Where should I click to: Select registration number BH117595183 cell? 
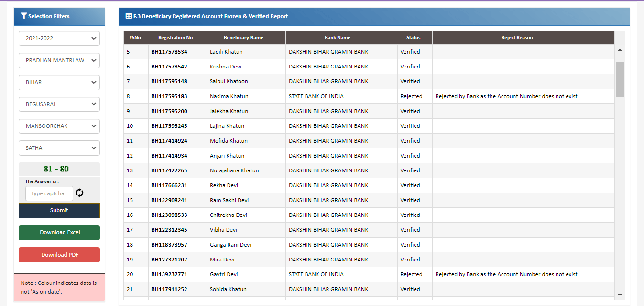169,96
